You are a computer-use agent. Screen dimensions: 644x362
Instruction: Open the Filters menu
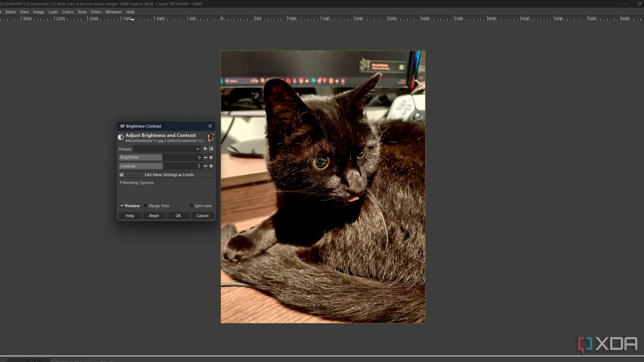pos(96,12)
